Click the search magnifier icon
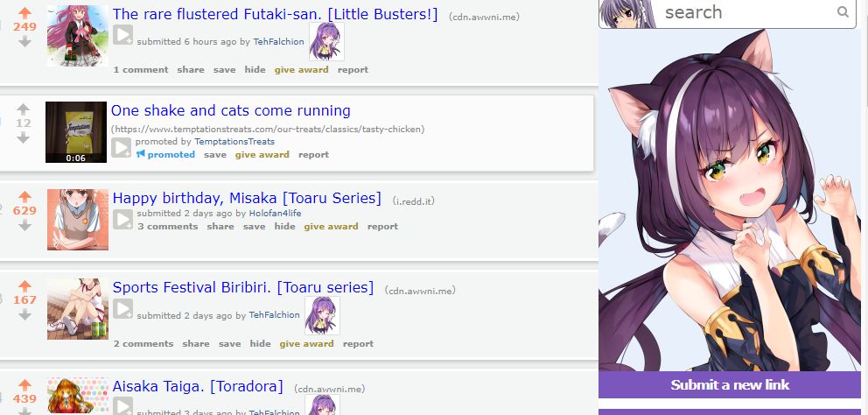The image size is (868, 415). click(x=843, y=11)
